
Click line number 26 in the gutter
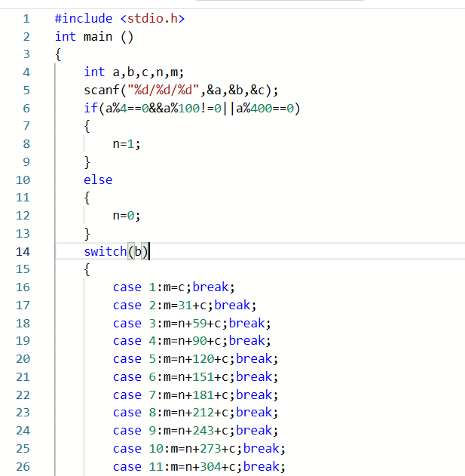click(x=23, y=467)
